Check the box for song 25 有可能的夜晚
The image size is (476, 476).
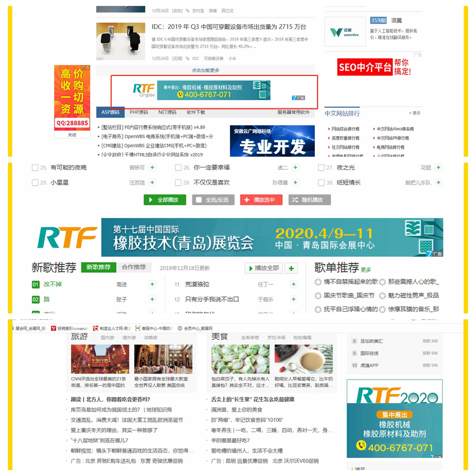(x=35, y=168)
